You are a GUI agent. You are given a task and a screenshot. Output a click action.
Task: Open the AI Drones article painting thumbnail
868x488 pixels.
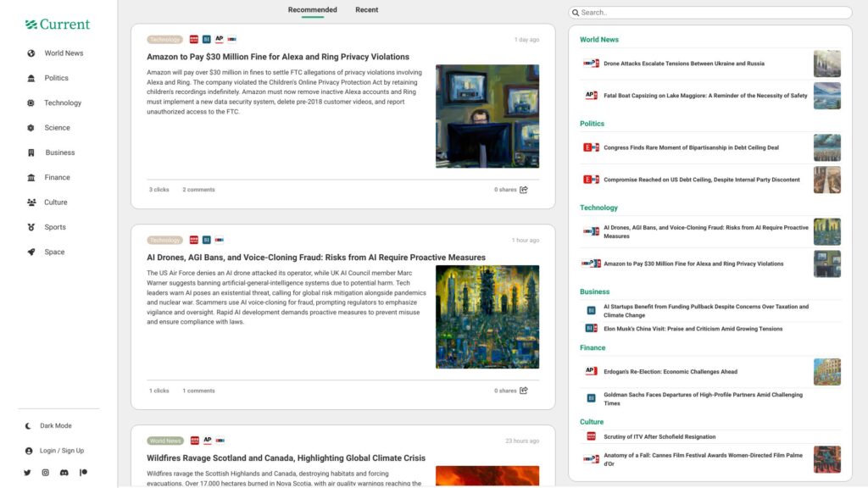click(x=487, y=317)
